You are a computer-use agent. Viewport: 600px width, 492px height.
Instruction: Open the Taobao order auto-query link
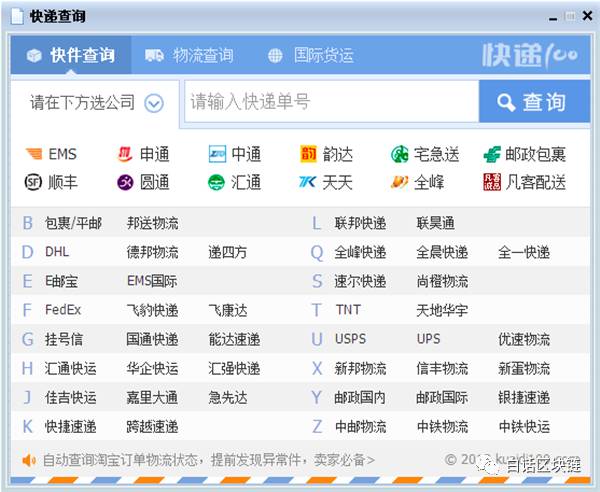[209, 460]
